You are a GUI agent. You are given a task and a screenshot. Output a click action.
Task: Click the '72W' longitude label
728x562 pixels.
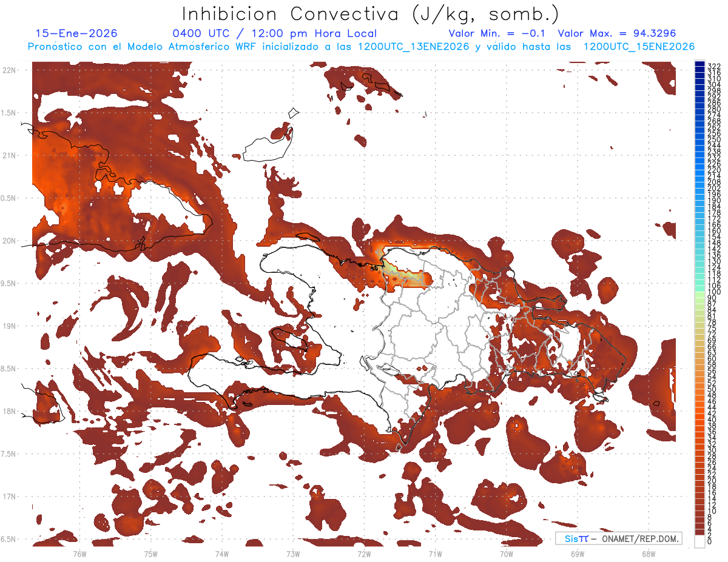tap(364, 554)
